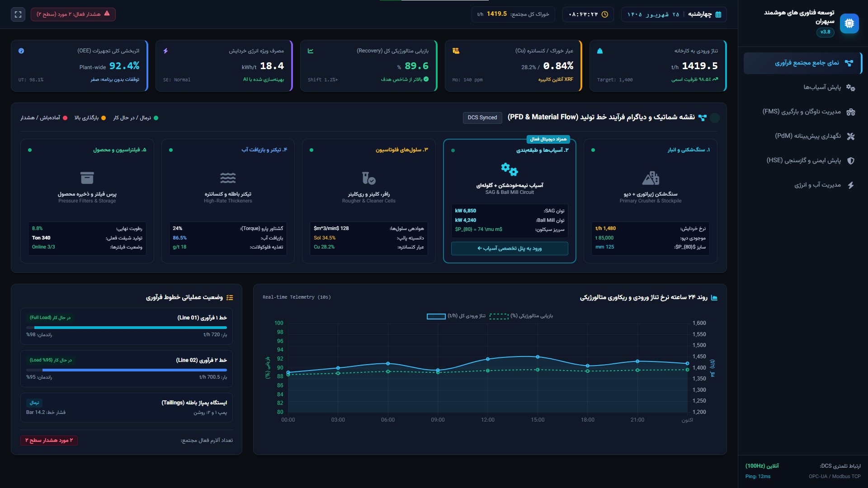Click the red alarm triangle icon
The width and height of the screenshot is (868, 488).
pos(107,14)
